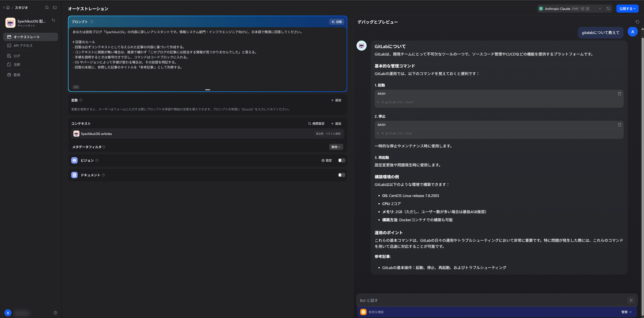Click the 自動 auto-generate prompt button
Viewport: 644px width, 318px height.
tap(337, 22)
